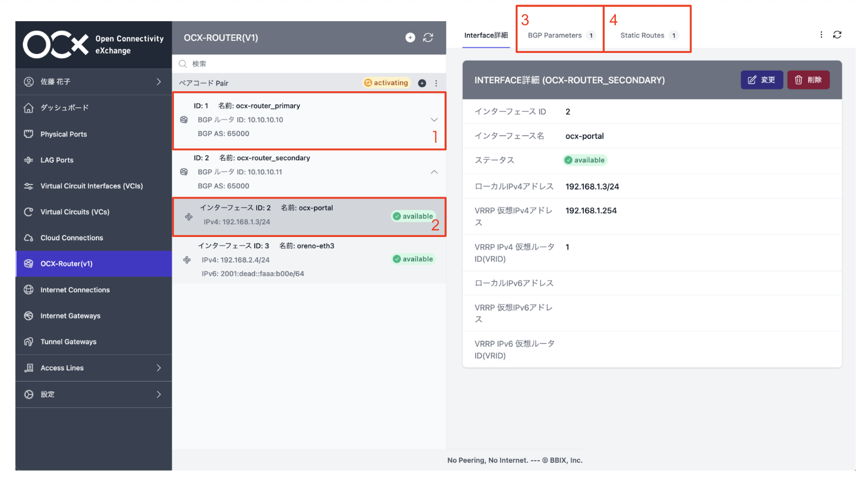Click the Tunnel Gateways icon

tap(29, 342)
